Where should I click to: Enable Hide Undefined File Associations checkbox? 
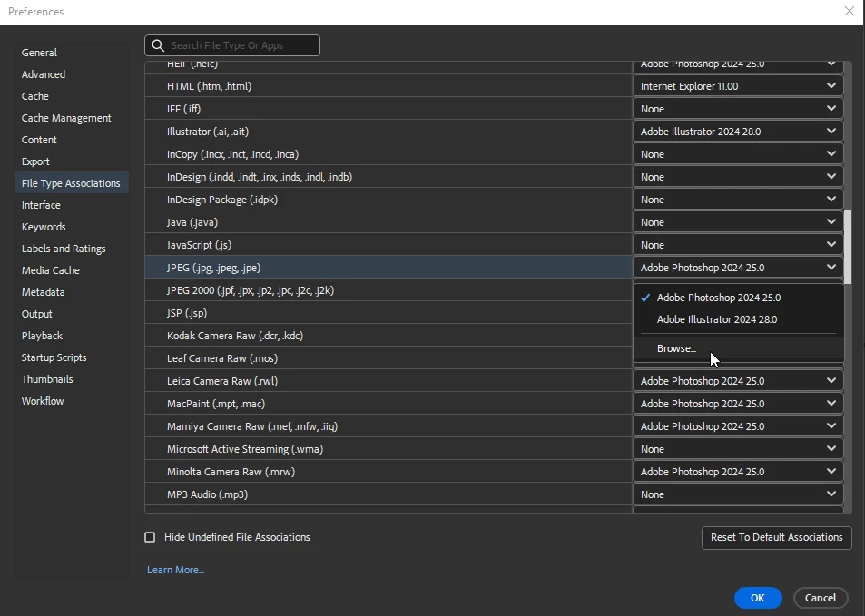point(150,537)
